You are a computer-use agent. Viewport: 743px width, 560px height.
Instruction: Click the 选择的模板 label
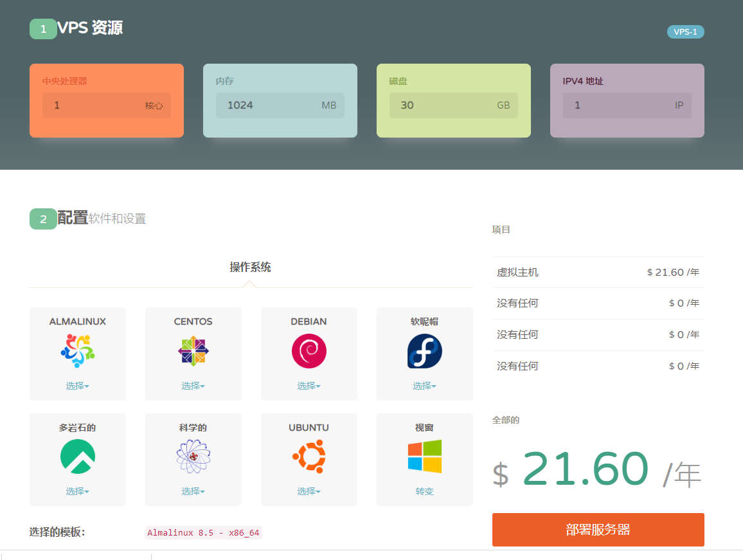pyautogui.click(x=57, y=532)
